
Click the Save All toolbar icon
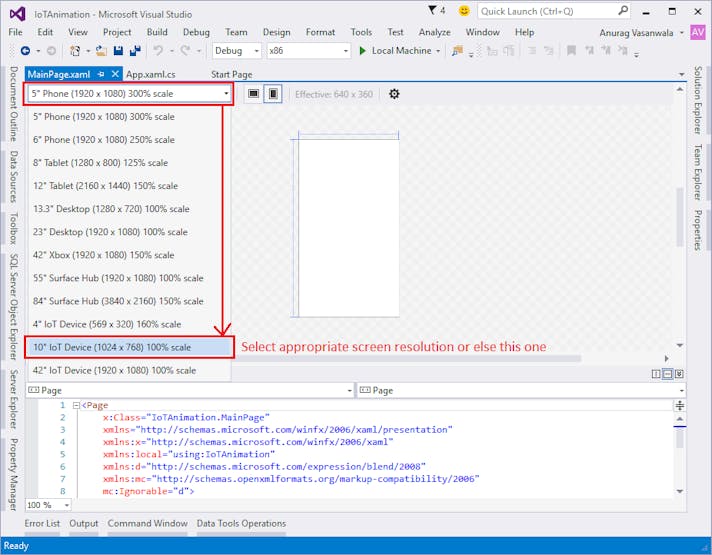(x=134, y=51)
